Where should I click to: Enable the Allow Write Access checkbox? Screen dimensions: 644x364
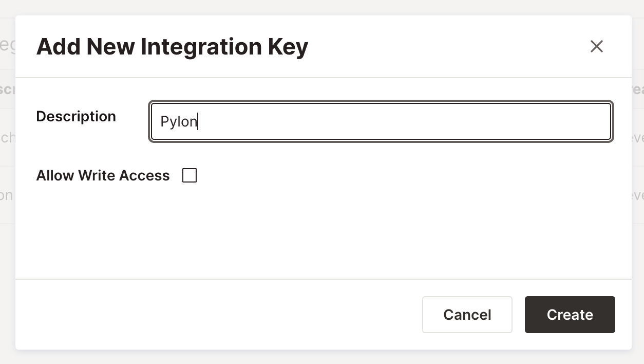(x=190, y=176)
